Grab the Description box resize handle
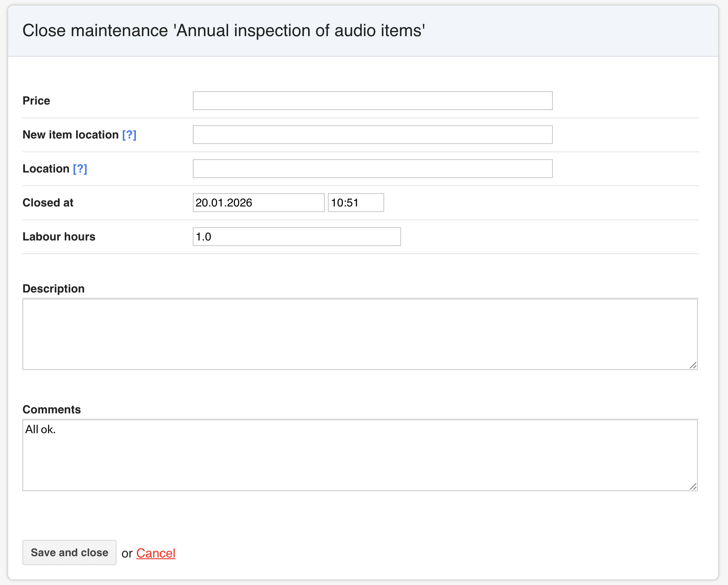This screenshot has width=728, height=585. coord(693,365)
